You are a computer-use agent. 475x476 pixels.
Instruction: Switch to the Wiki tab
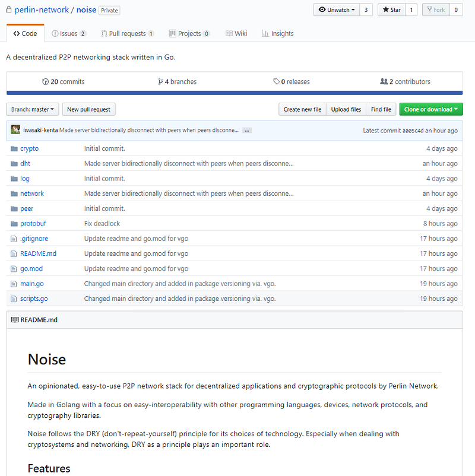pyautogui.click(x=236, y=33)
